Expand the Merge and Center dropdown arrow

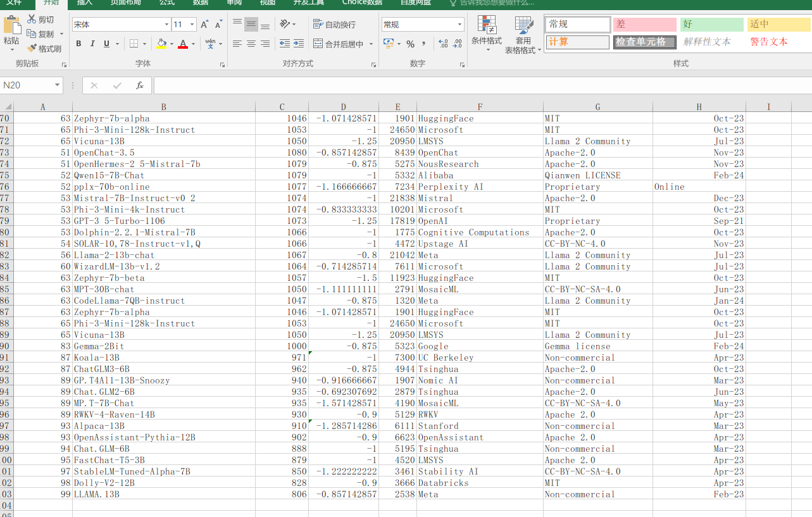pyautogui.click(x=372, y=44)
